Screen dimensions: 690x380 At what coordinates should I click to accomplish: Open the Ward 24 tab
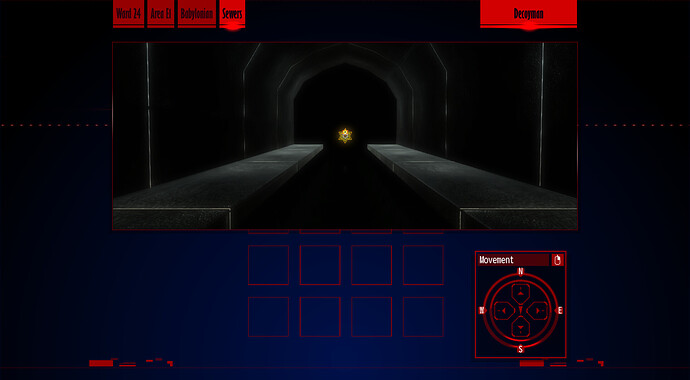point(128,13)
